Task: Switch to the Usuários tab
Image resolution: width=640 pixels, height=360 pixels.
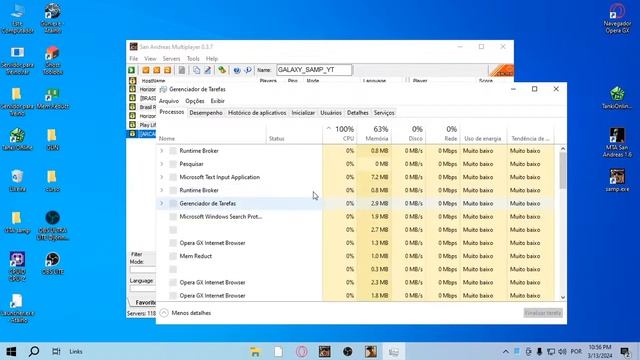Action: pyautogui.click(x=331, y=113)
